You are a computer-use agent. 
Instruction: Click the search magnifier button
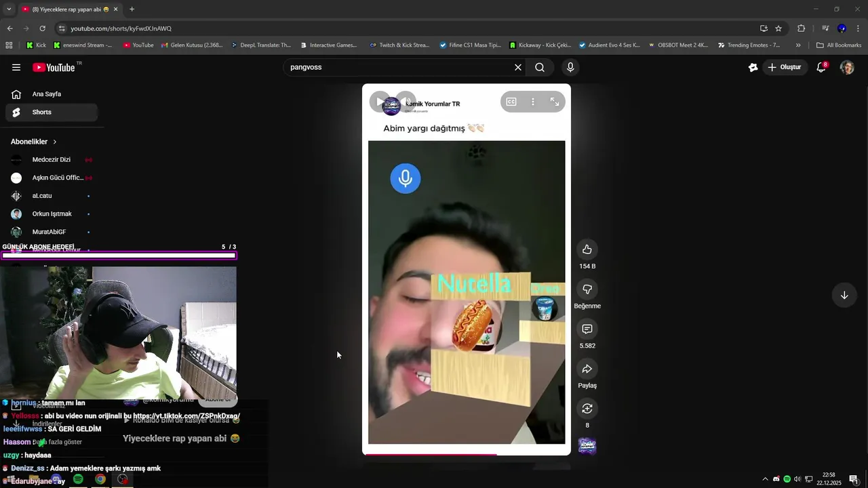[540, 67]
